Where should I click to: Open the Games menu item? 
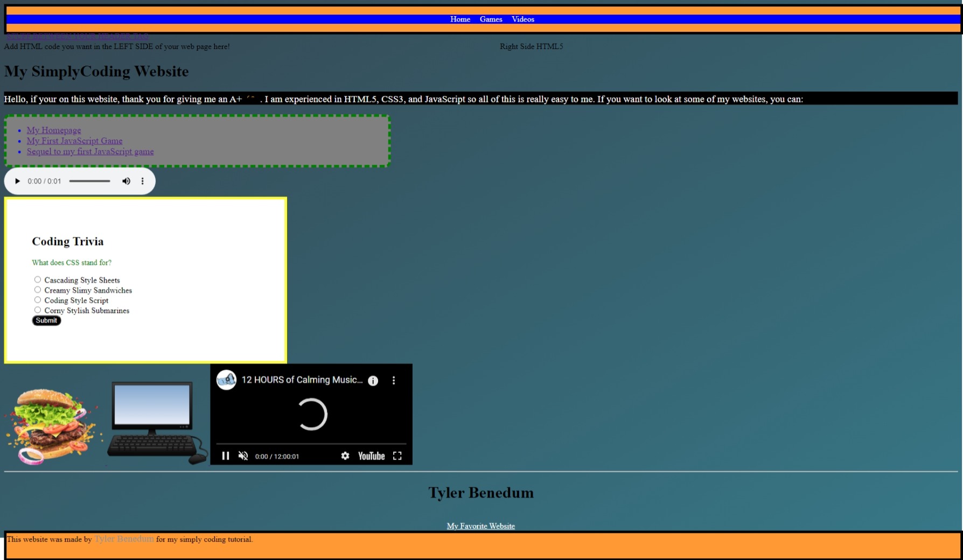pyautogui.click(x=490, y=19)
